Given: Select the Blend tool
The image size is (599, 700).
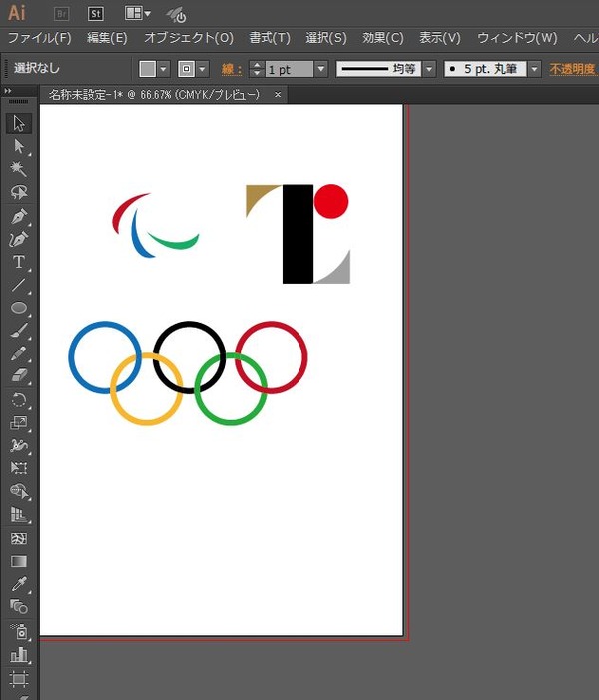Looking at the screenshot, I should (19, 607).
